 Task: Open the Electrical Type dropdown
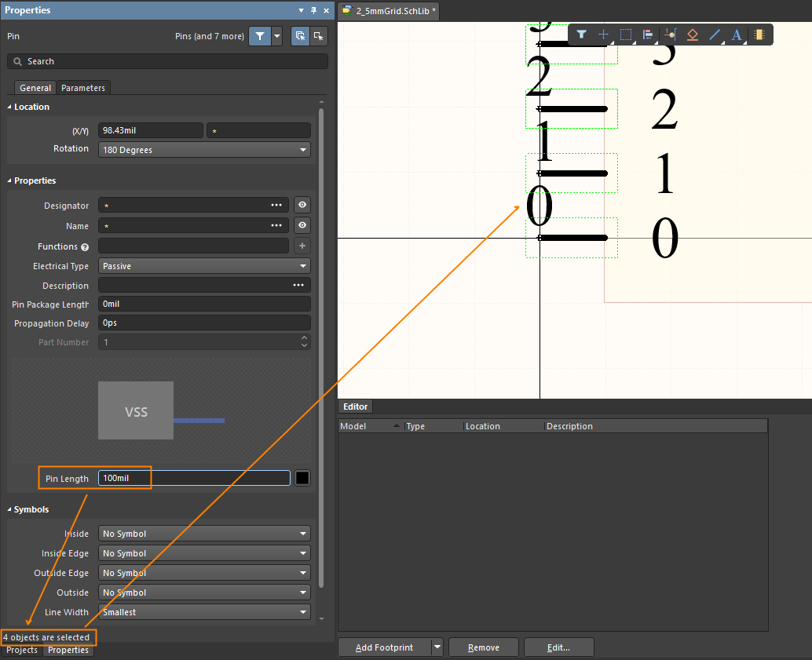[x=204, y=266]
